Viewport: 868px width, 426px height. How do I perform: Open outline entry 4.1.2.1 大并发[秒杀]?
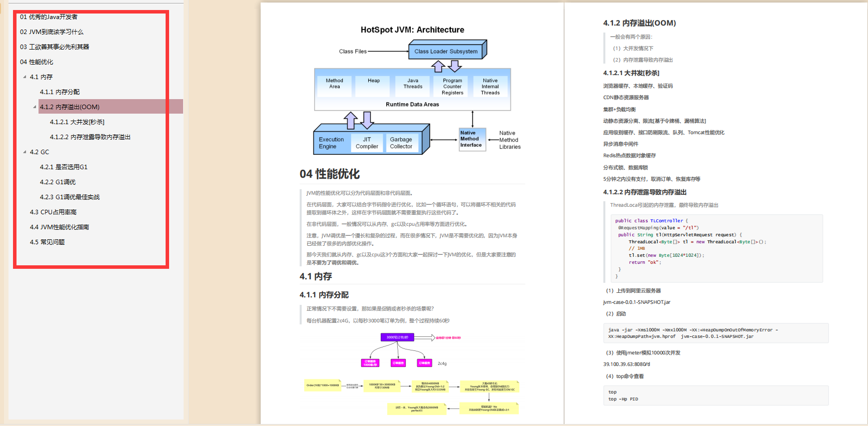tap(77, 122)
